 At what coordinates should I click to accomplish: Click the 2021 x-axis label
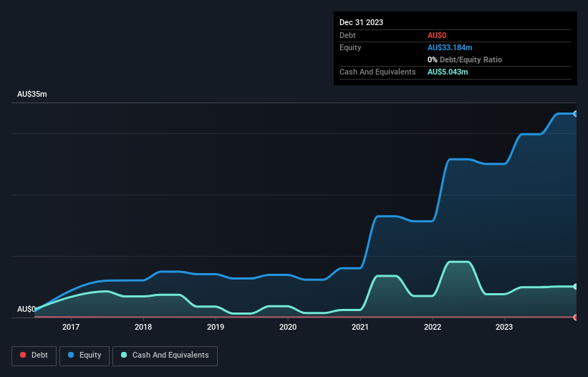[x=360, y=327]
